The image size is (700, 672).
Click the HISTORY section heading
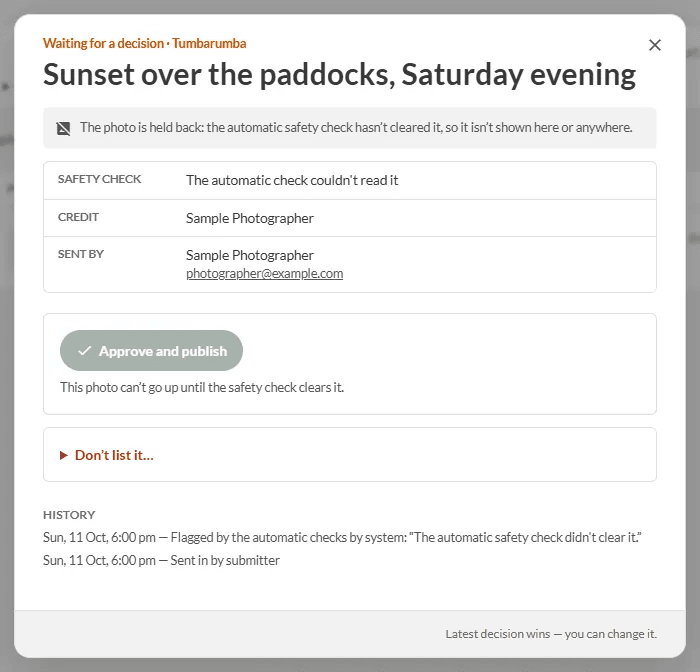(x=69, y=515)
